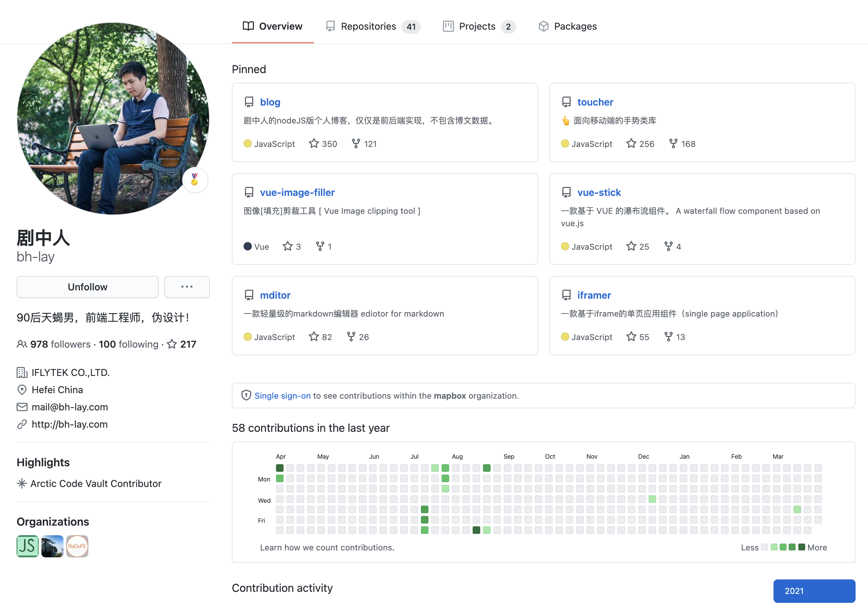Open the three-dots more options menu
Image resolution: width=868 pixels, height=607 pixels.
click(x=187, y=287)
